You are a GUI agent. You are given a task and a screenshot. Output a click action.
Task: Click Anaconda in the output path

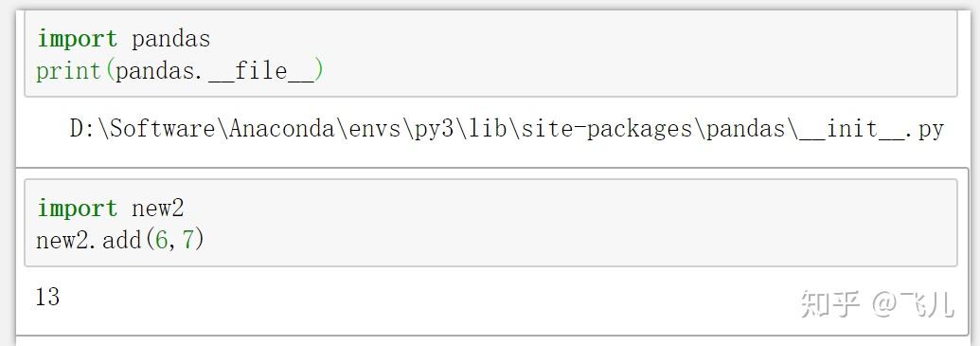pyautogui.click(x=288, y=130)
